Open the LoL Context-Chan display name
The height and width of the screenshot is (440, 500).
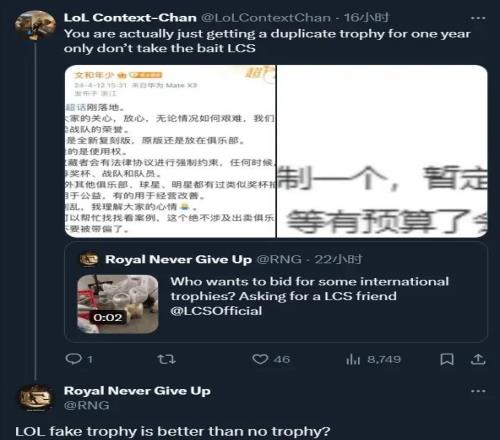point(130,18)
